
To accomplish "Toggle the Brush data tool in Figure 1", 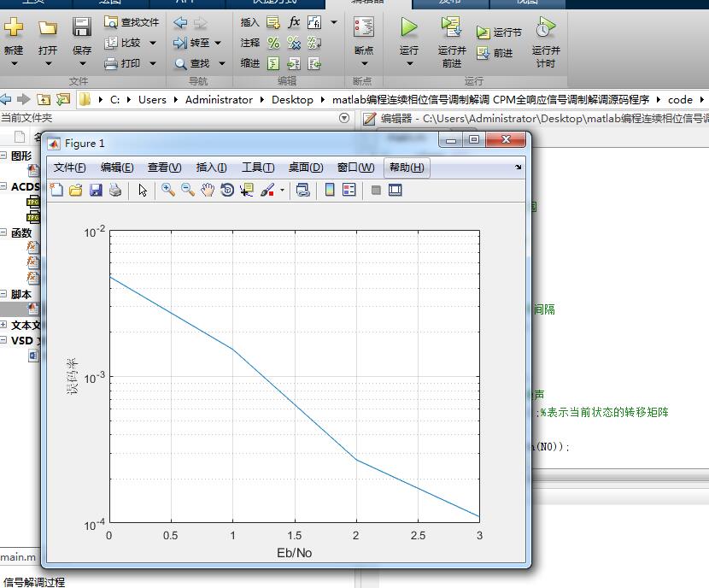I will (267, 190).
